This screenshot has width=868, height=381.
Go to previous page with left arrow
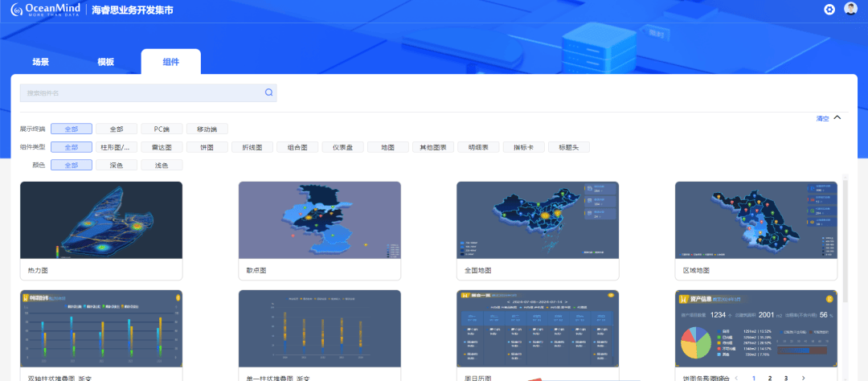pos(736,378)
